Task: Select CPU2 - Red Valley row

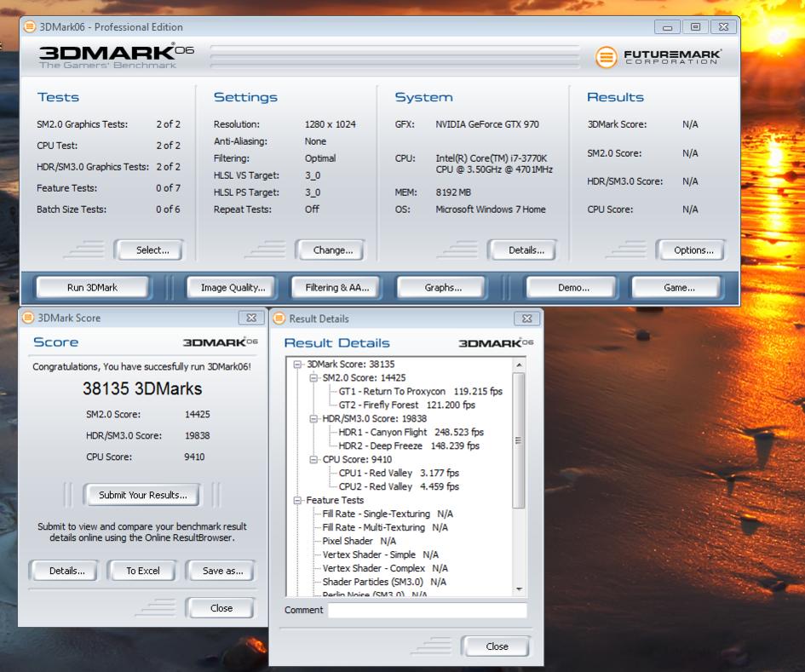Action: coord(399,486)
